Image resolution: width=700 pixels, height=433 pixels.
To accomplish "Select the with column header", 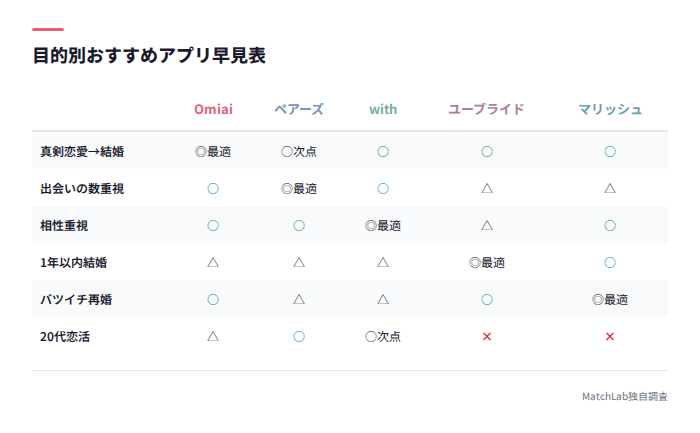I will click(x=383, y=109).
